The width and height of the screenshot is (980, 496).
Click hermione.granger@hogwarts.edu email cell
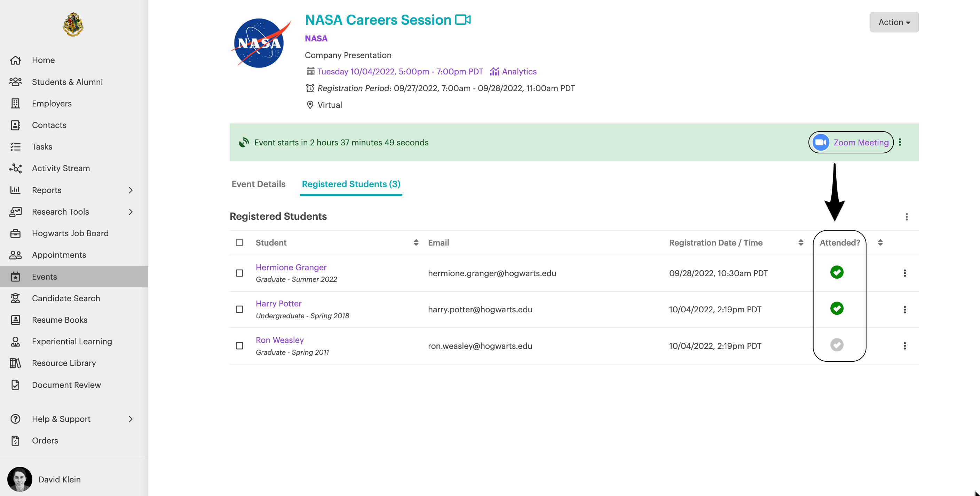pyautogui.click(x=492, y=273)
